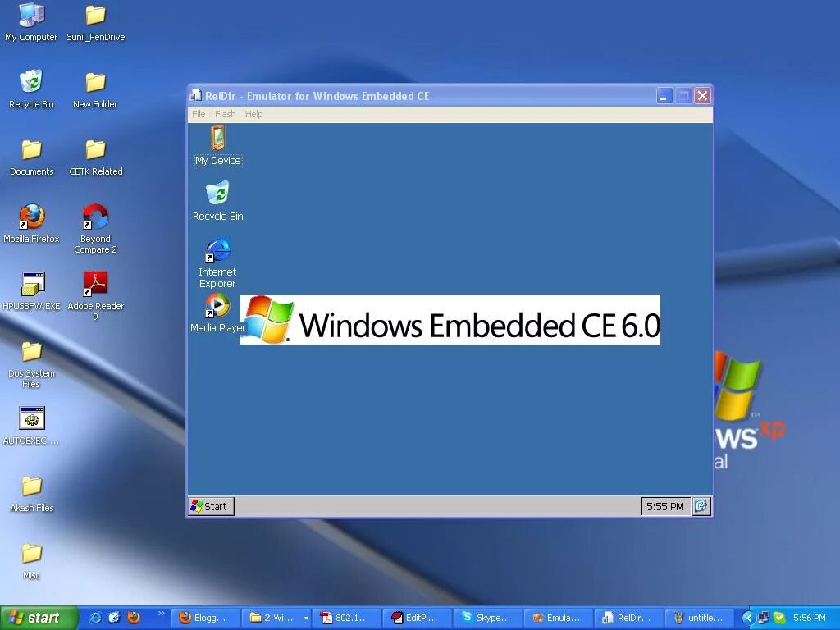Click the emulator clock showing 5:55 PM
The image size is (840, 630).
pos(664,506)
